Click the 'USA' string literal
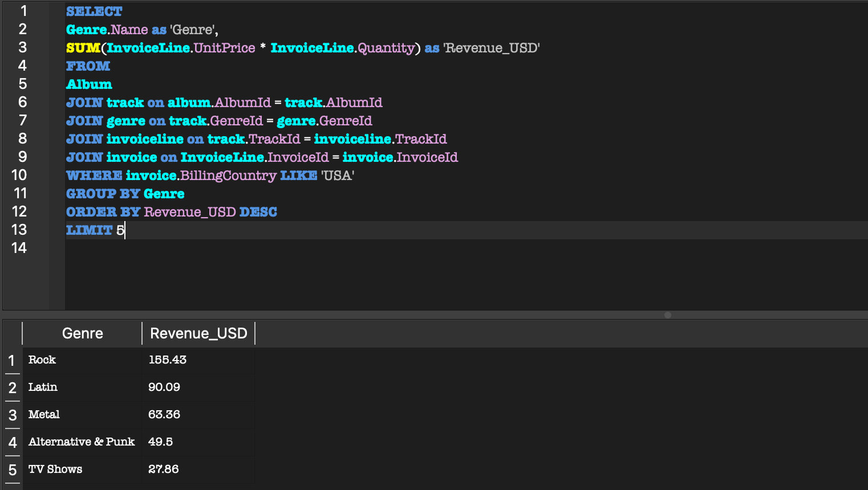 click(x=338, y=175)
